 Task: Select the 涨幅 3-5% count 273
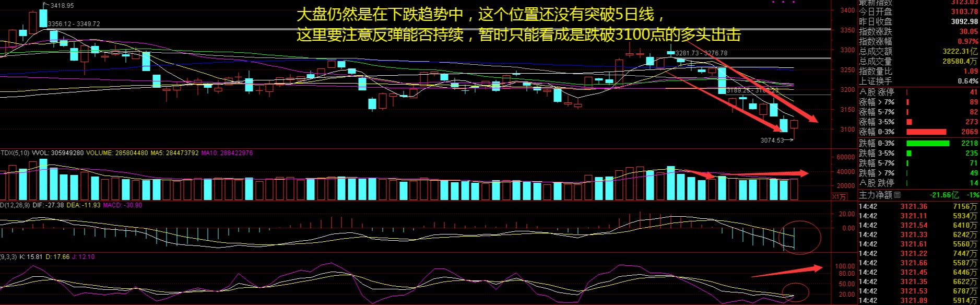tap(972, 122)
